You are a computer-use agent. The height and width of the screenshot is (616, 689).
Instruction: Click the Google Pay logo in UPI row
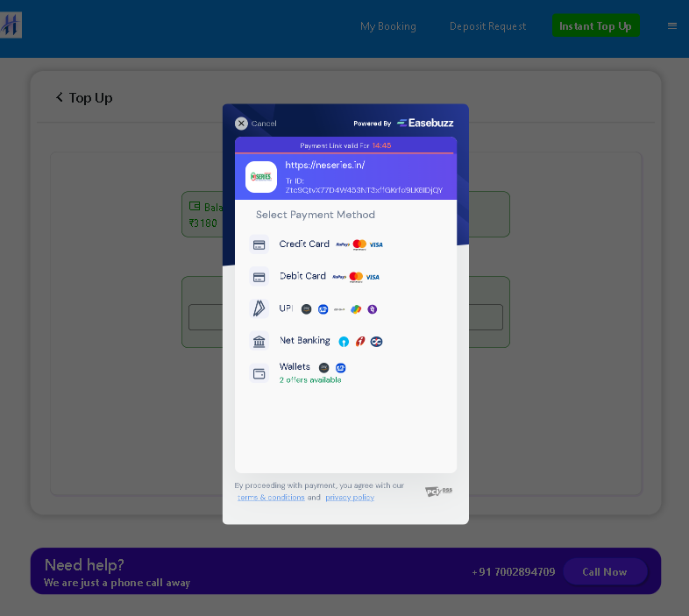(x=356, y=309)
